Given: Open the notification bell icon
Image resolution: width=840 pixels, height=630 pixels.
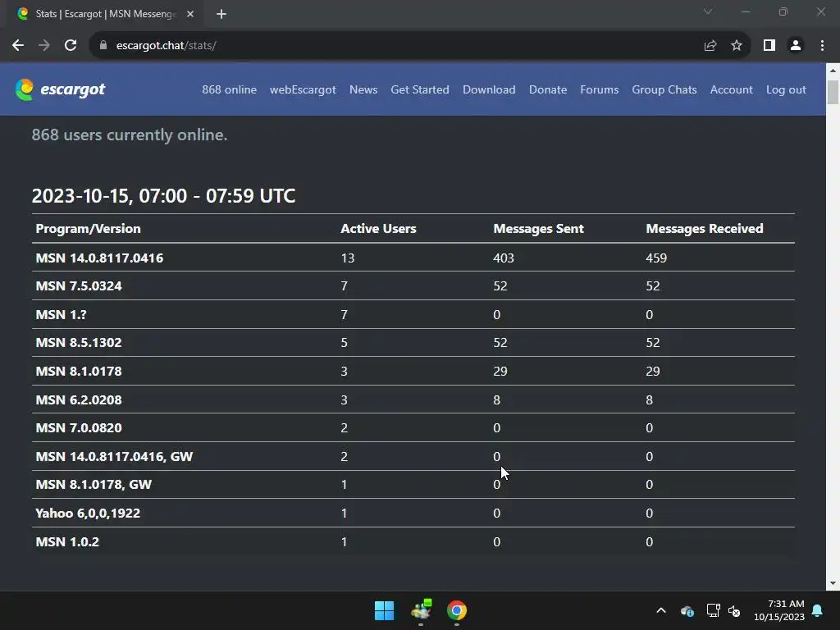Looking at the screenshot, I should [818, 610].
